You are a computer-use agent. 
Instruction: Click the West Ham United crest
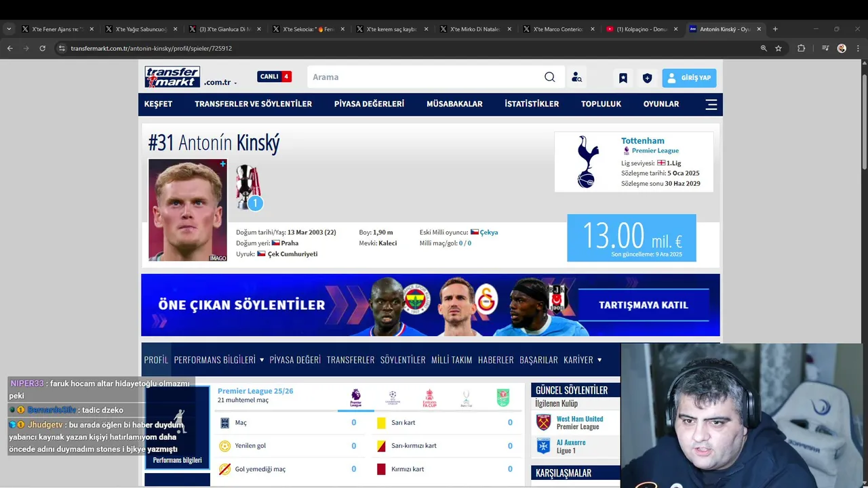pos(543,422)
